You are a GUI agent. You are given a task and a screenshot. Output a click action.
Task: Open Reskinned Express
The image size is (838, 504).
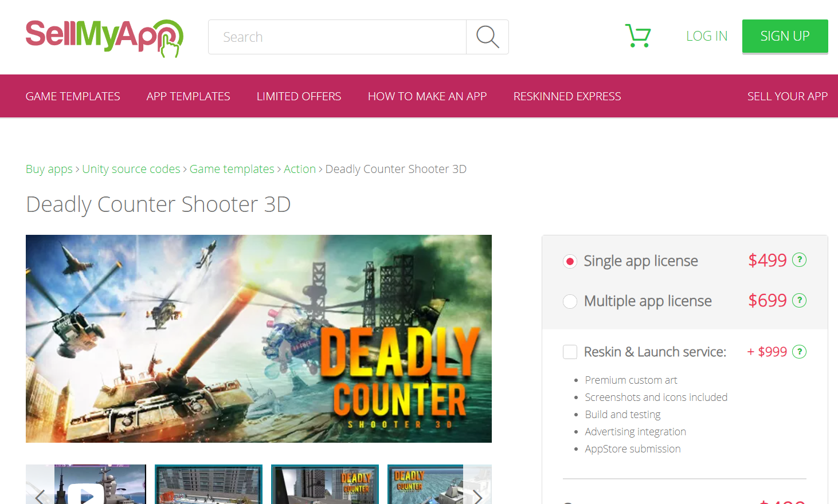(x=567, y=96)
